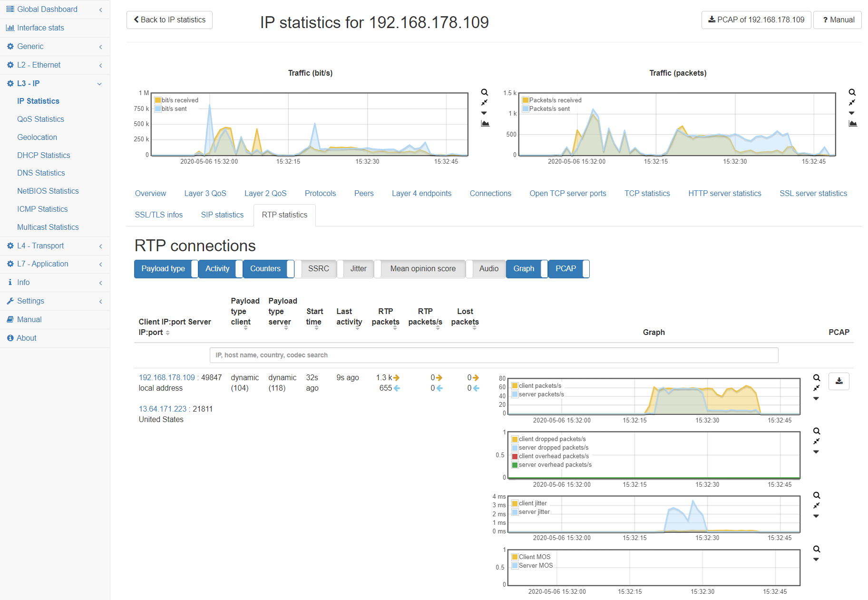Enable SSRC column toggle
The image size is (868, 600).
316,269
